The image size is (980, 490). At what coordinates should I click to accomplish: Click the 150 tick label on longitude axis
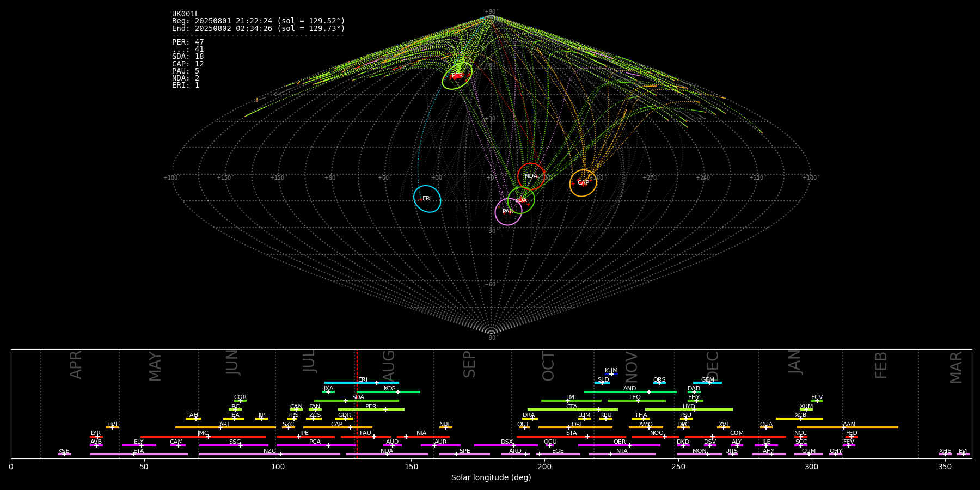click(411, 467)
